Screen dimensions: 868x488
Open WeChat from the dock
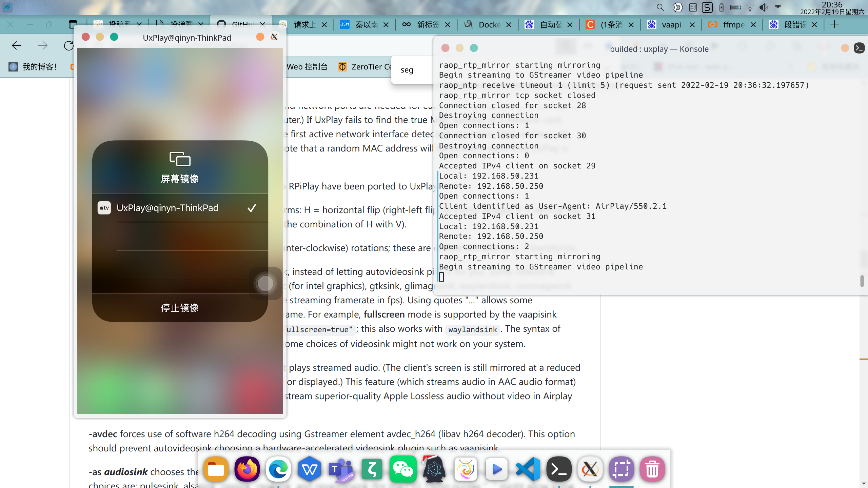pos(403,469)
